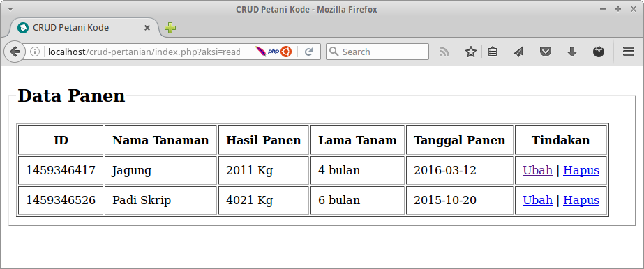
Task: Go back with the back arrow button
Action: 15,52
